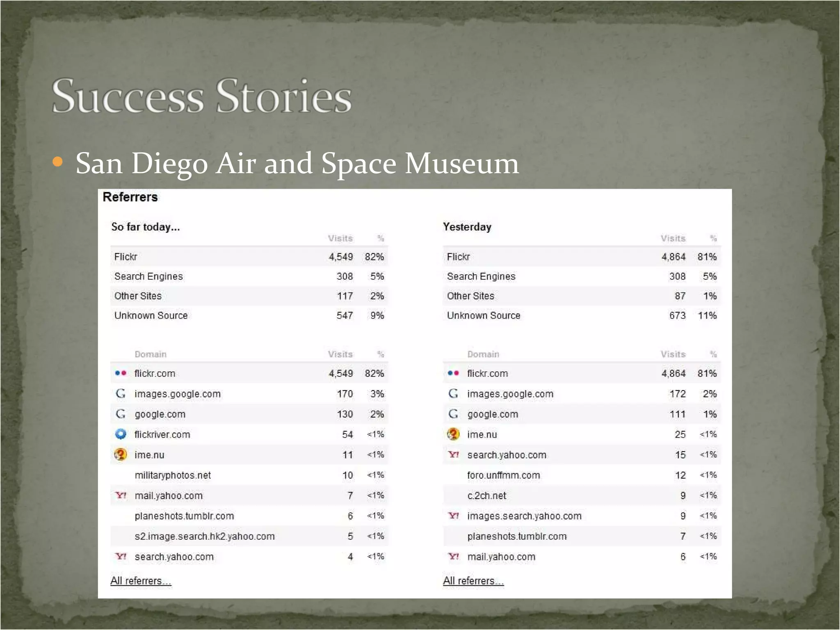Click Unknown Source row under Yesterday
Viewport: 840px width, 630px height.
pyautogui.click(x=582, y=315)
